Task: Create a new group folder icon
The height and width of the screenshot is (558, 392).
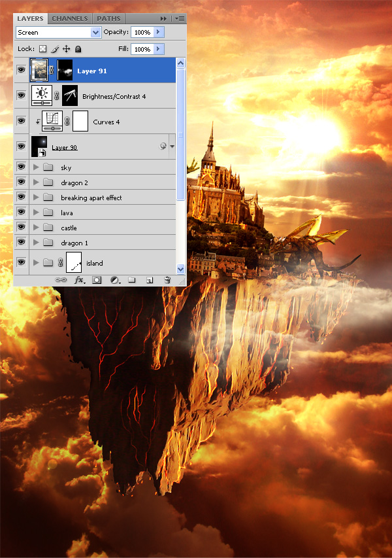Action: point(132,280)
